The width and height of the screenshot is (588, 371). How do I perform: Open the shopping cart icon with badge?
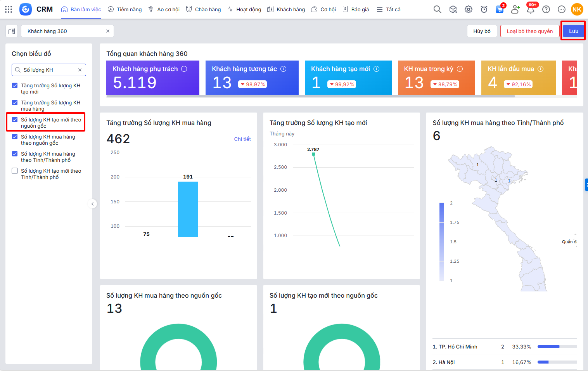click(500, 9)
